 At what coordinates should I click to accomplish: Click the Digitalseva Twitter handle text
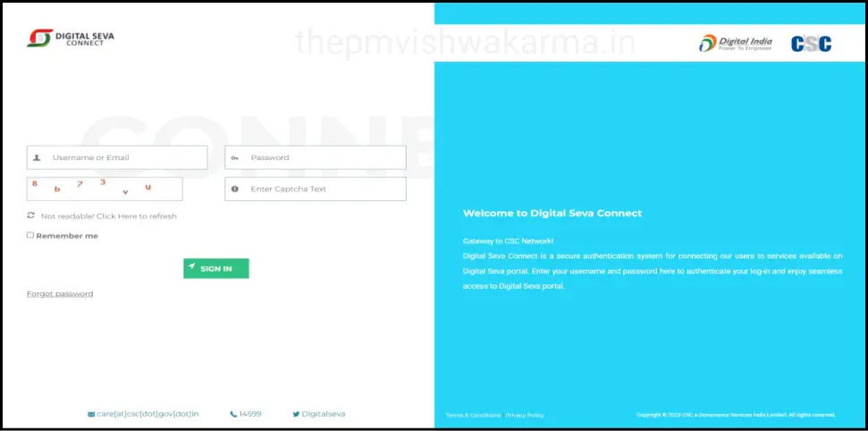(324, 414)
